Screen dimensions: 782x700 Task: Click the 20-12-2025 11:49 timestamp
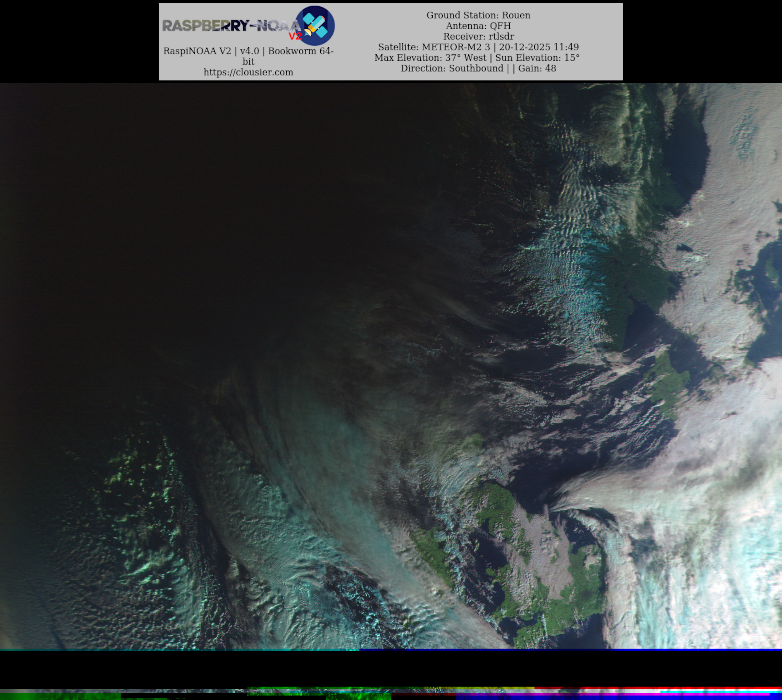click(539, 47)
